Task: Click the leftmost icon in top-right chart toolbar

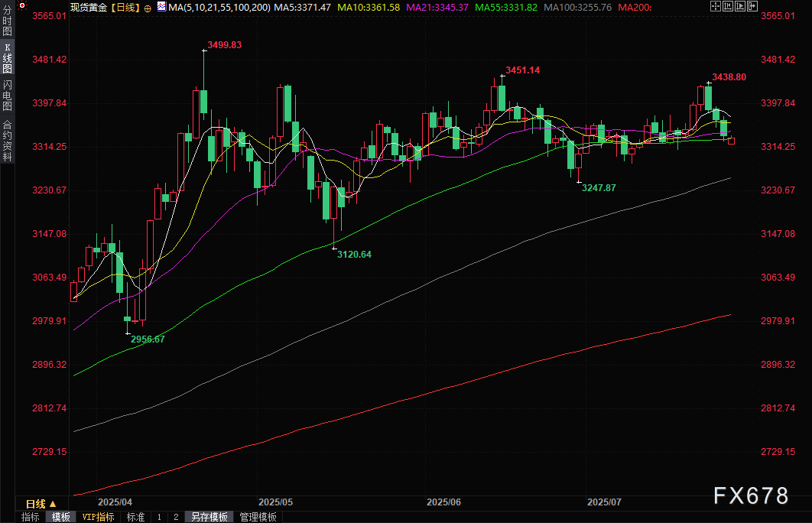Action: (x=714, y=7)
